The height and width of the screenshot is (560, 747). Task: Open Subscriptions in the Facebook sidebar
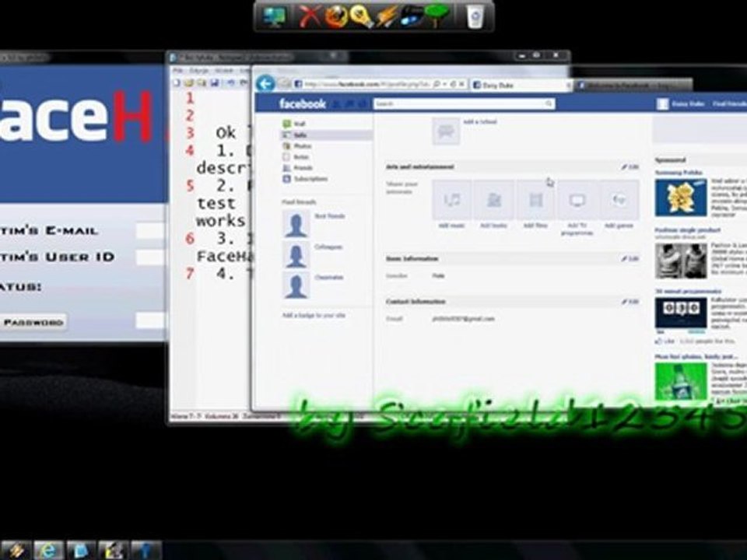coord(310,179)
